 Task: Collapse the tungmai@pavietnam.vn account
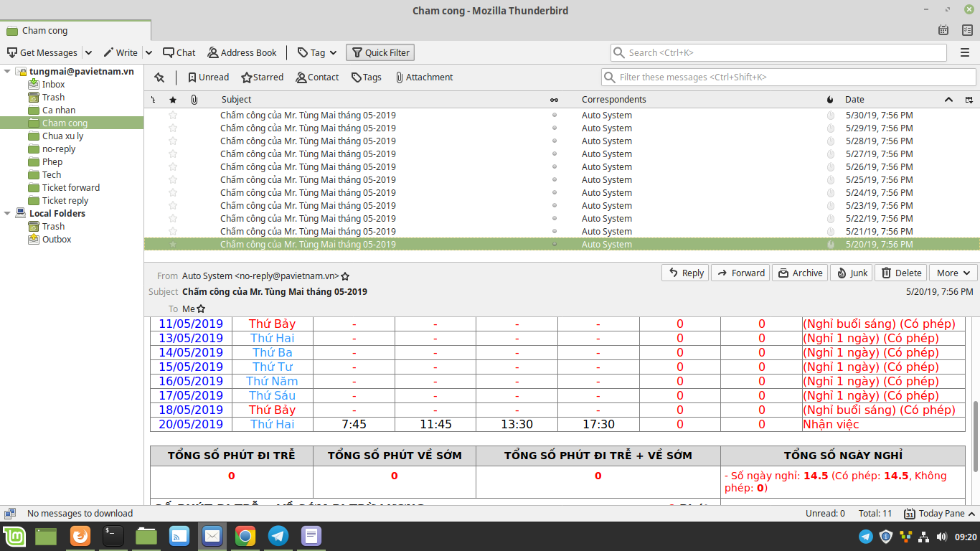tap(7, 72)
